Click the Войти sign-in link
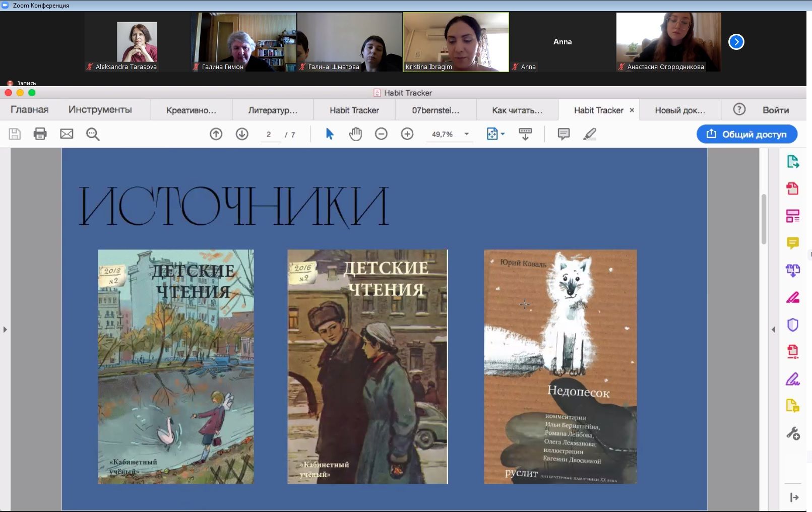The height and width of the screenshot is (512, 812). [775, 110]
